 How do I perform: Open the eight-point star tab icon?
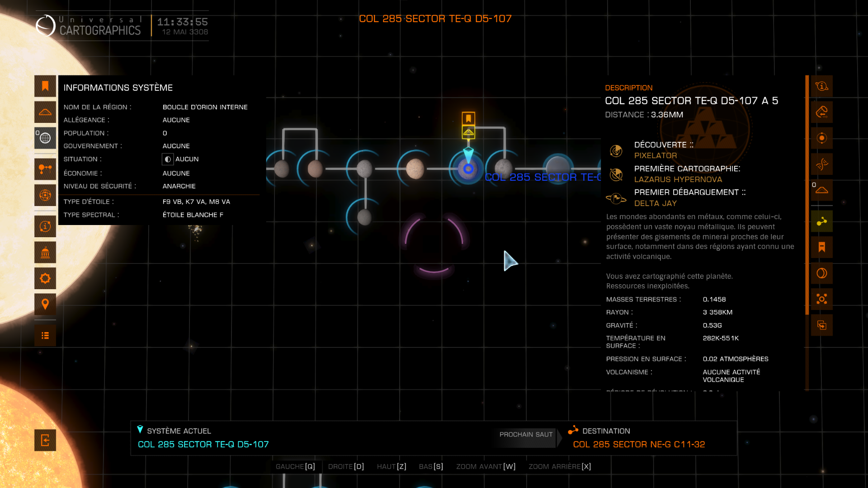(45, 278)
